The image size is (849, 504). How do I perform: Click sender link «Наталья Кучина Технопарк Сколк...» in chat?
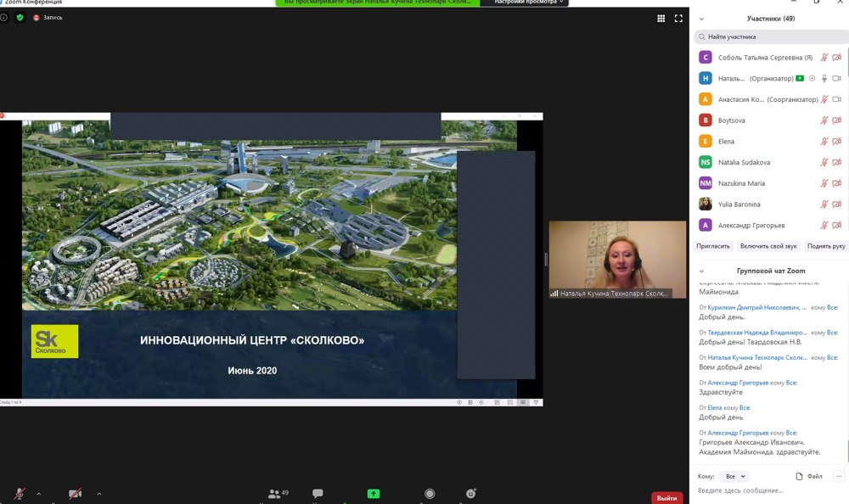[757, 357]
